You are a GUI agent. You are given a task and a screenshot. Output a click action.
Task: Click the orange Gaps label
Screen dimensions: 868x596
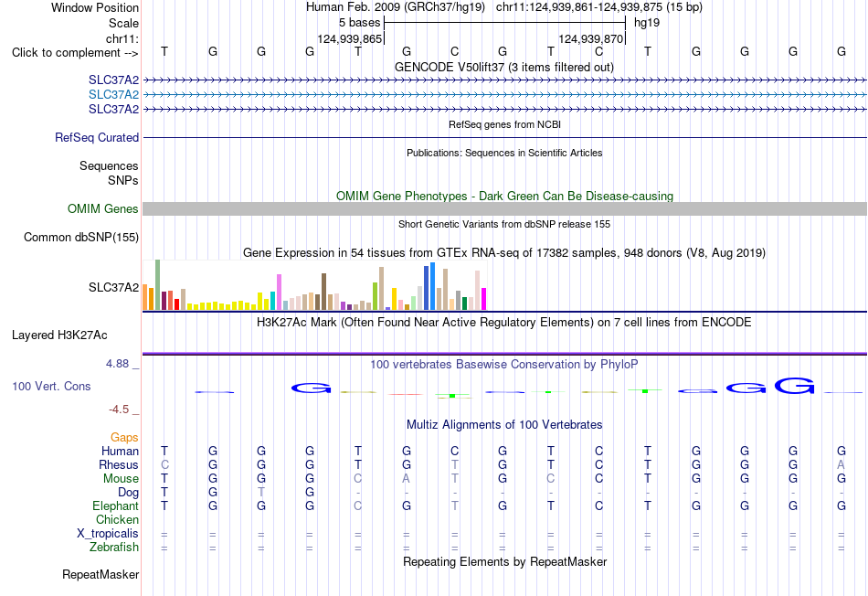(x=124, y=438)
